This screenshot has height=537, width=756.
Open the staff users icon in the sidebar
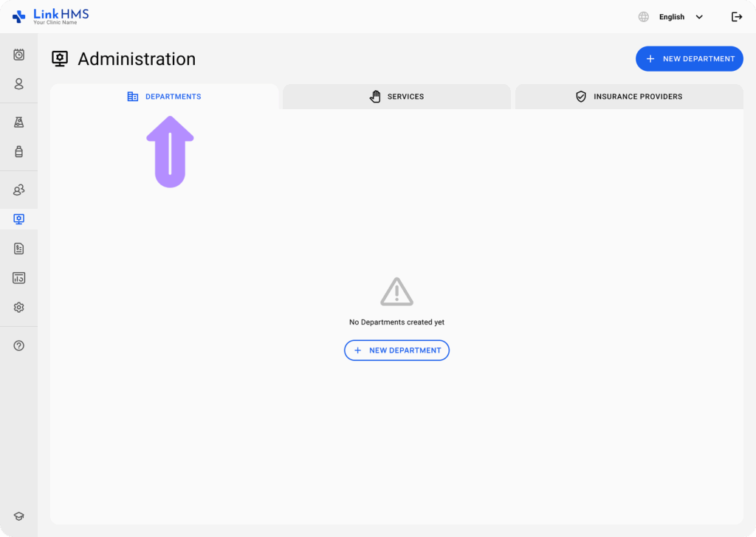19,190
